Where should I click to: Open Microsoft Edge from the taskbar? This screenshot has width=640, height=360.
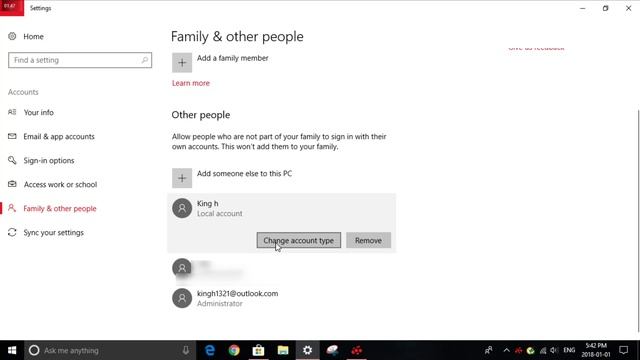(x=210, y=350)
